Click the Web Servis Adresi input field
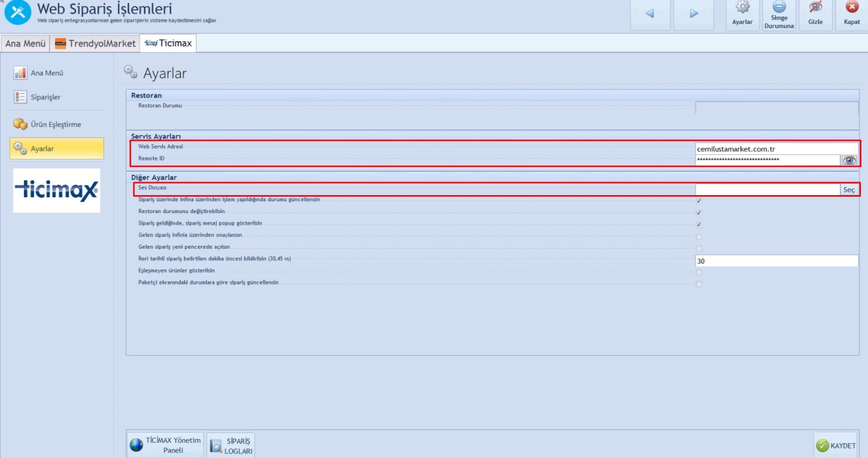The width and height of the screenshot is (868, 458). pos(777,149)
